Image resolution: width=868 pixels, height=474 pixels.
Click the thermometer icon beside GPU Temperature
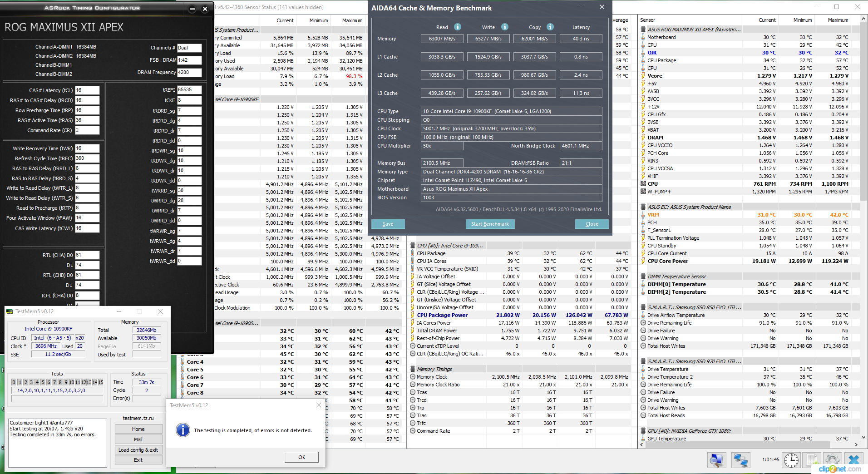(643, 439)
